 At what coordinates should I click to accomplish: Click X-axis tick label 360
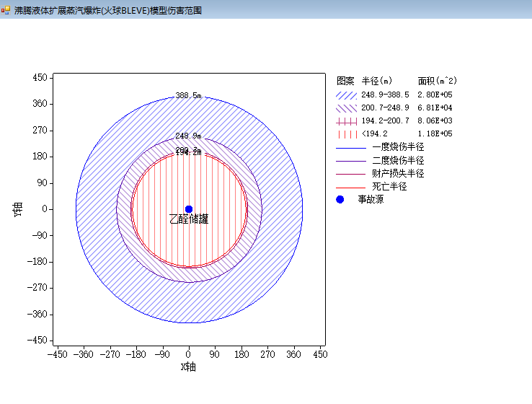[294, 354]
